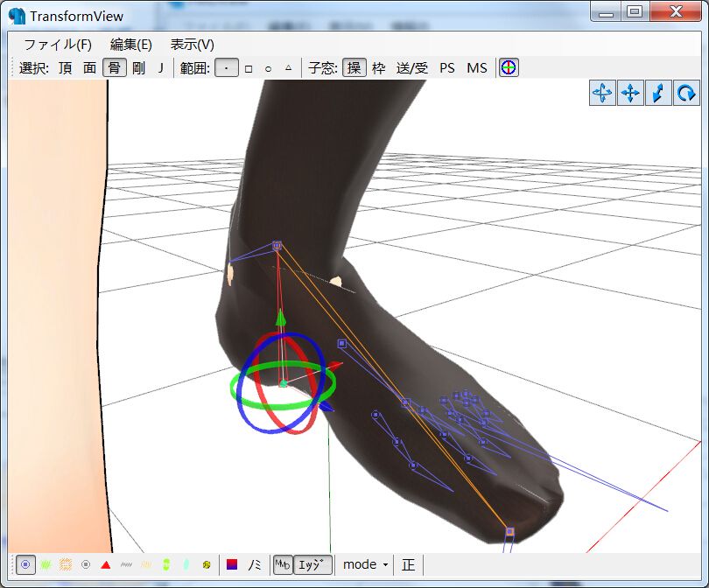Toggle the 骨 bone selection mode
Image resolution: width=709 pixels, height=588 pixels.
pos(114,67)
